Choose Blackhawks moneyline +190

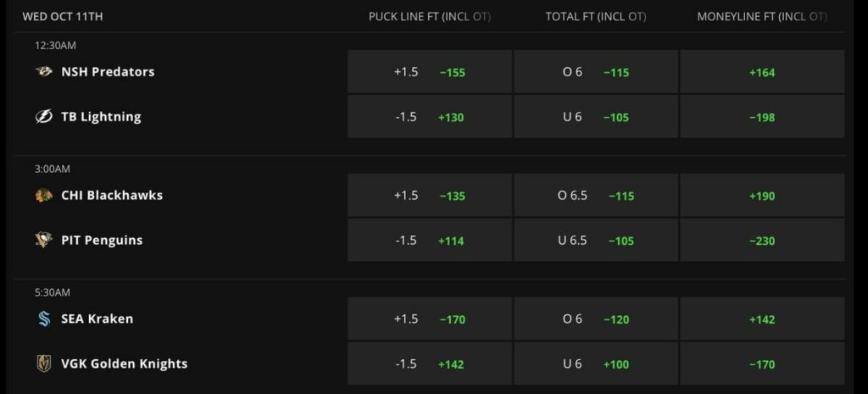[x=762, y=196]
